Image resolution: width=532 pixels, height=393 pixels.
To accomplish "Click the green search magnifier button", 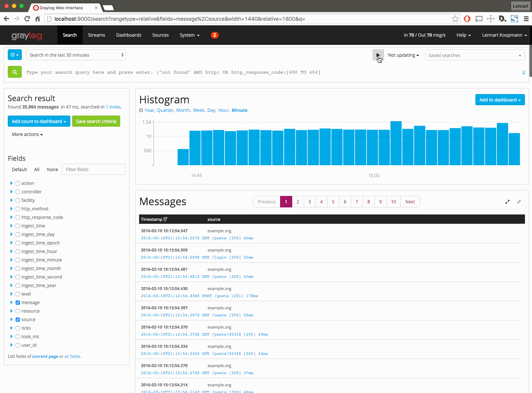I will coord(15,72).
